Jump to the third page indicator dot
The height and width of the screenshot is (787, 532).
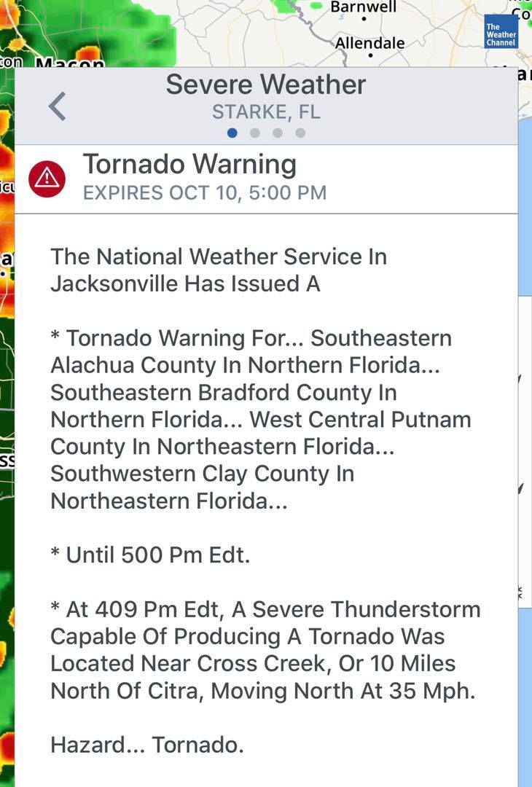tap(278, 133)
